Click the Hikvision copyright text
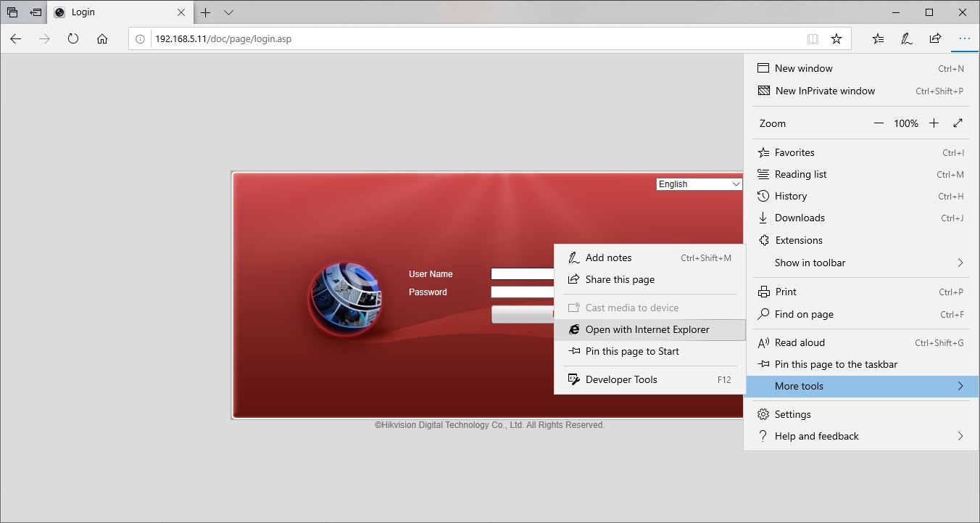Screen dimensions: 980x523 (x=489, y=425)
